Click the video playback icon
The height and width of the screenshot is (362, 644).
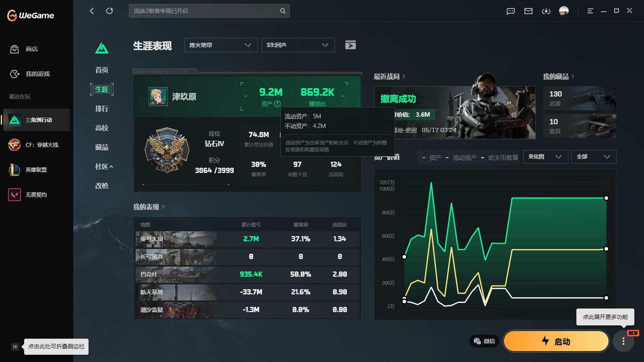351,45
